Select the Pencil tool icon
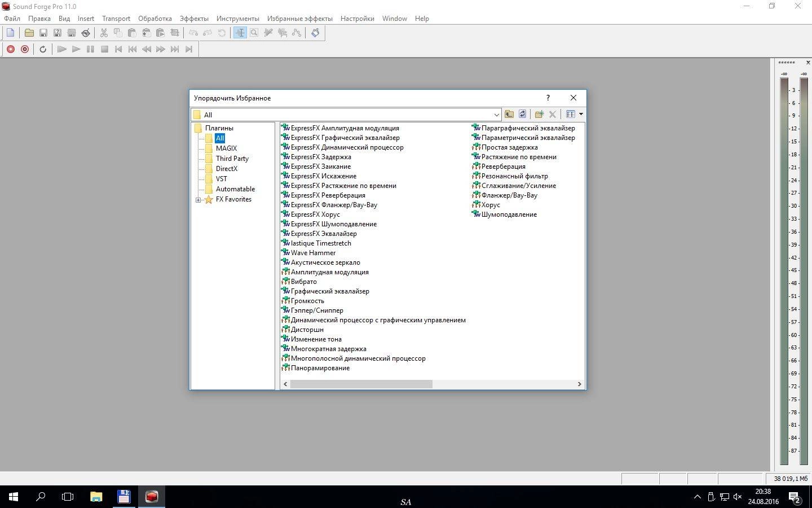 tap(268, 33)
